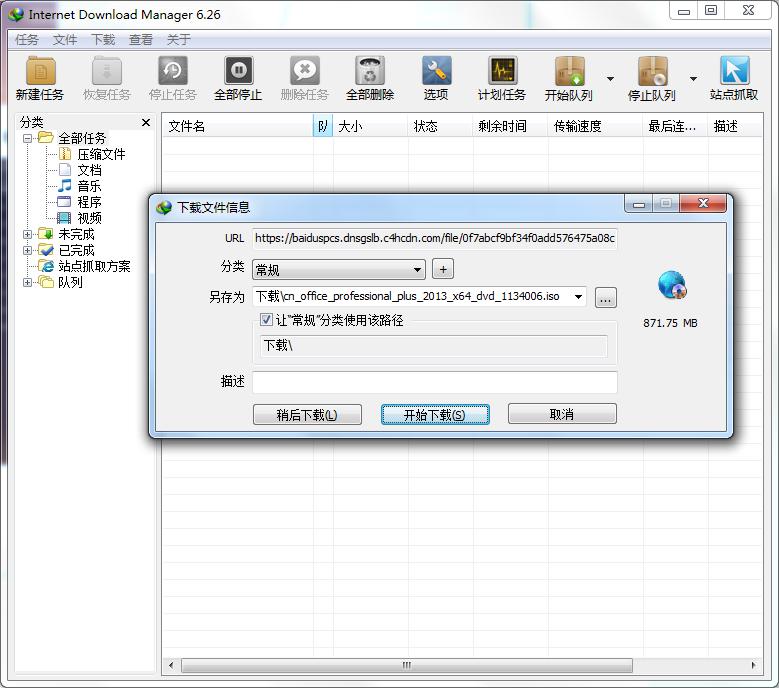The width and height of the screenshot is (779, 688).
Task: Open dropdown arrow next to 开始队列
Action: (611, 78)
